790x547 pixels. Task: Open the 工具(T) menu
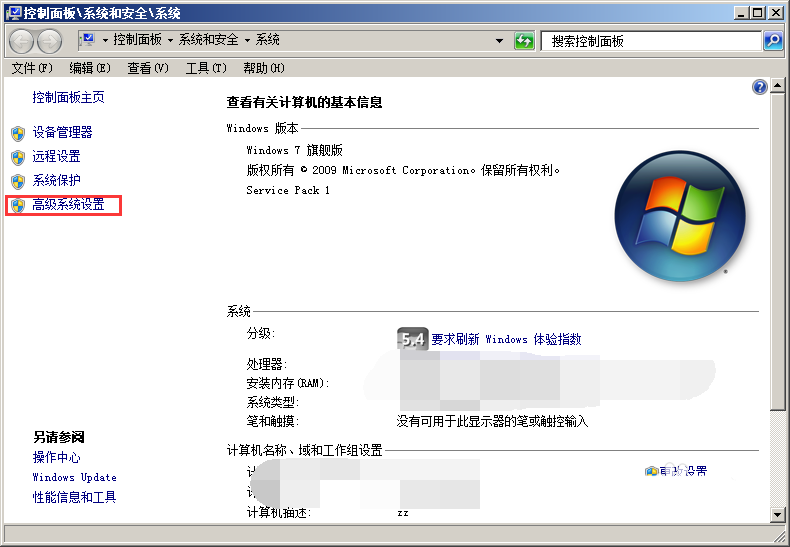pos(206,68)
